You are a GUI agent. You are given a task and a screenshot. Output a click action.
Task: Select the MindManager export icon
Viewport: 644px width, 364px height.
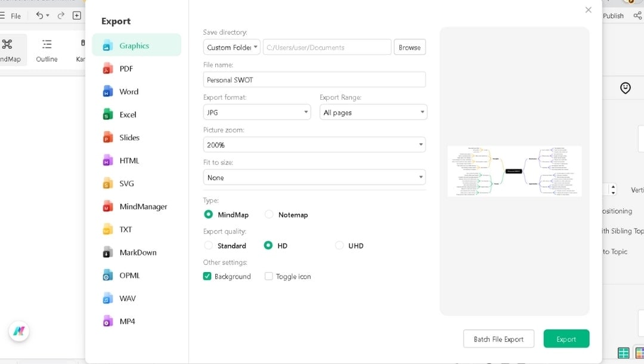[107, 206]
